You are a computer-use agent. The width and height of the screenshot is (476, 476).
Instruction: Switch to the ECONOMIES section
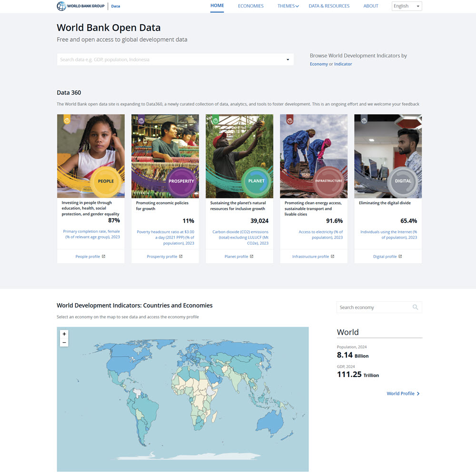(x=250, y=6)
